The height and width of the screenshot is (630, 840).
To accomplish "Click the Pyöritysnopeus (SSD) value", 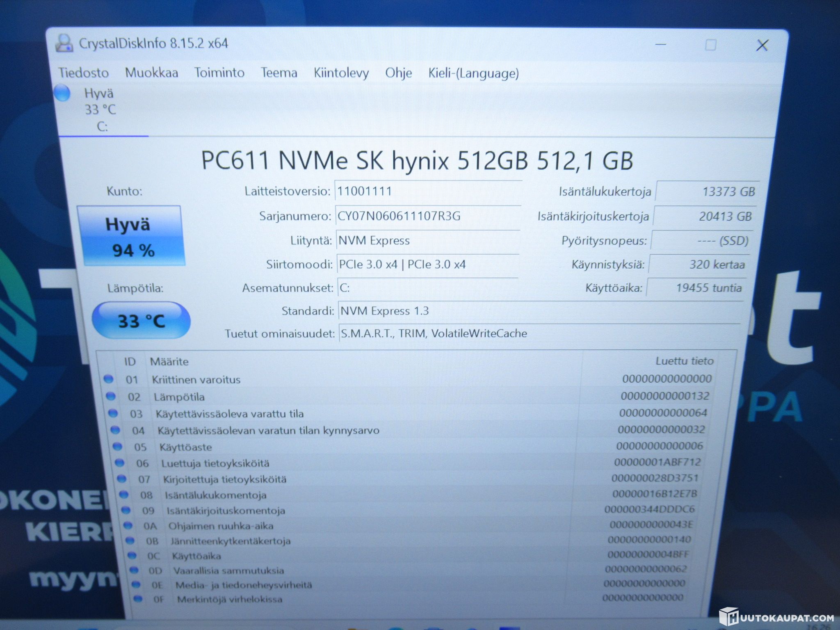I will [702, 240].
